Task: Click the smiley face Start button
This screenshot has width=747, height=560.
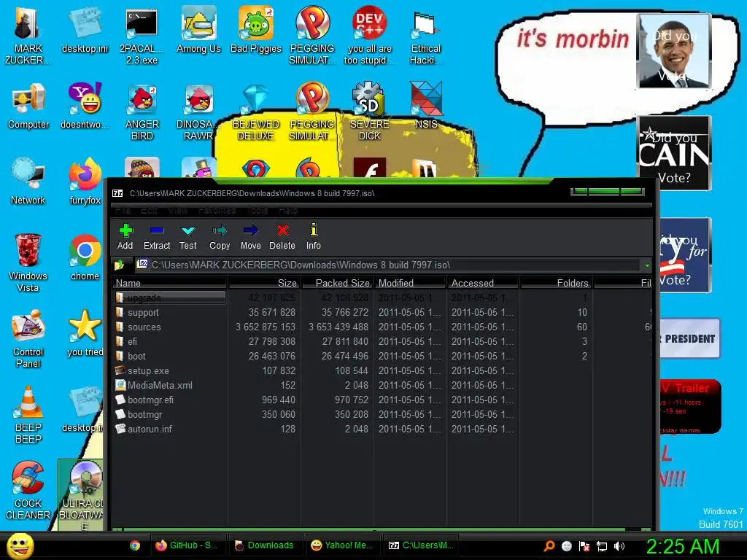Action: click(x=20, y=545)
